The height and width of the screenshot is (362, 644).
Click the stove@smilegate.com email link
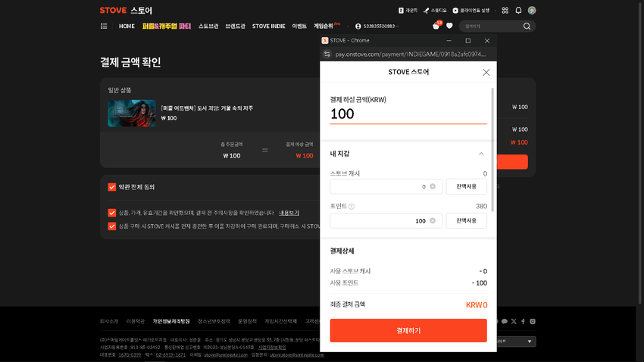pyautogui.click(x=226, y=355)
